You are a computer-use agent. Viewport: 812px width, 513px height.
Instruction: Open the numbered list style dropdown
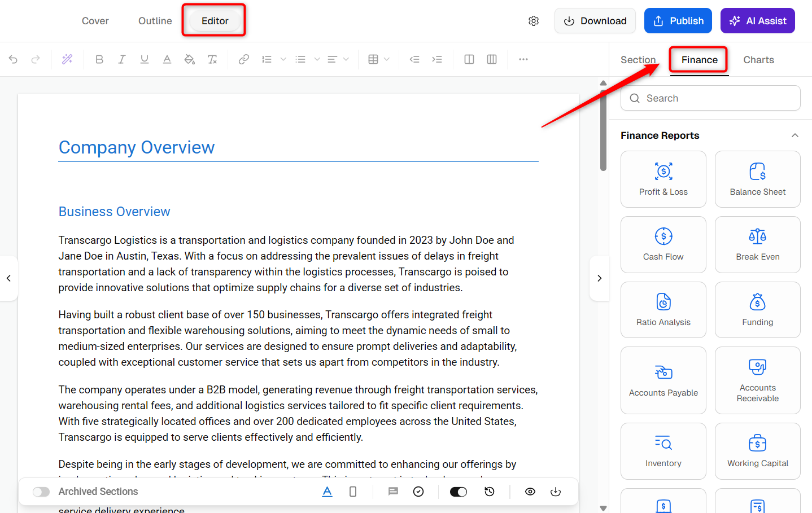[283, 59]
